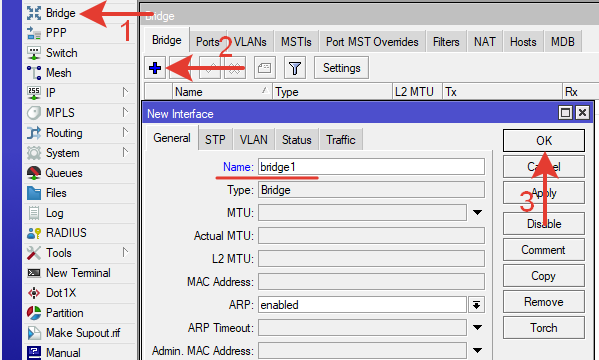Click the Torch button
The width and height of the screenshot is (599, 360).
tap(544, 328)
